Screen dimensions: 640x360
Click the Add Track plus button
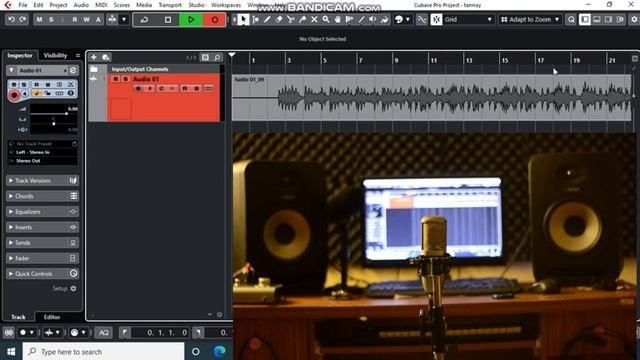(x=94, y=57)
